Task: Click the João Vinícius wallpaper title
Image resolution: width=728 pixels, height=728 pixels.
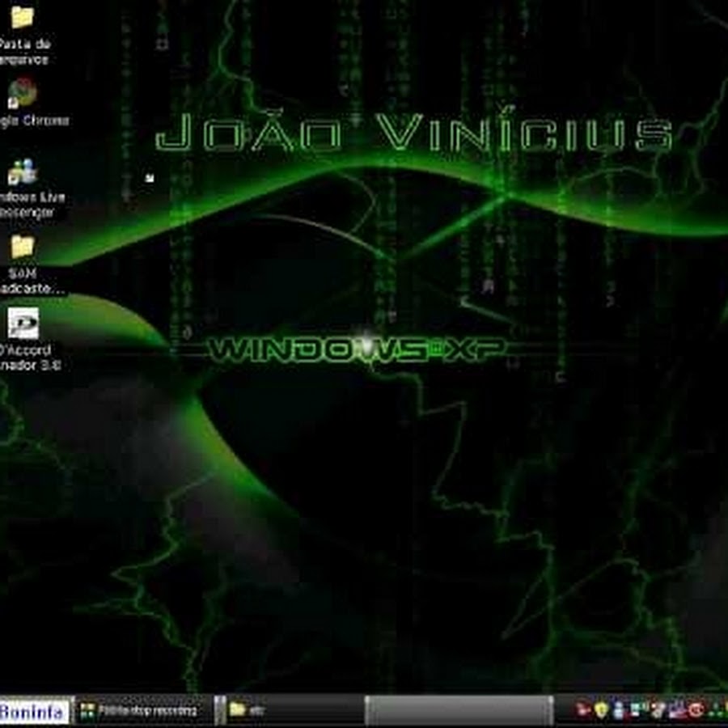Action: tap(413, 133)
